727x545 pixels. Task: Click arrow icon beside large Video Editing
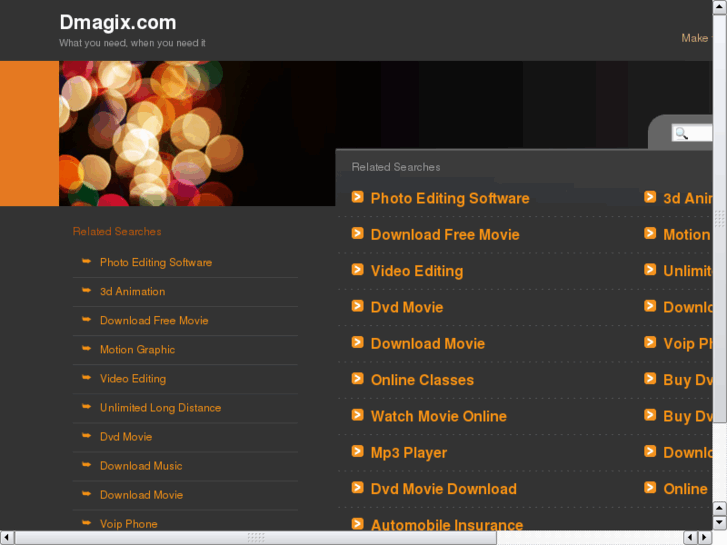[x=357, y=269]
